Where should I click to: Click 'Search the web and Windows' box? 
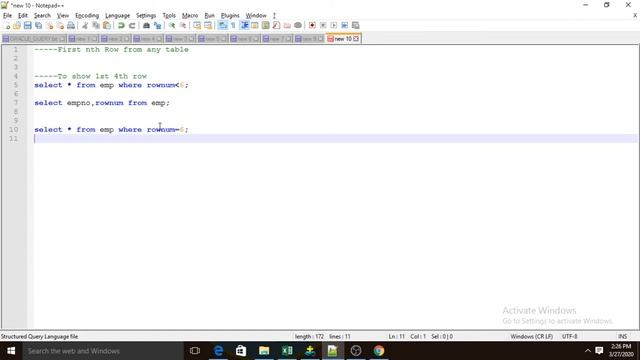103,351
